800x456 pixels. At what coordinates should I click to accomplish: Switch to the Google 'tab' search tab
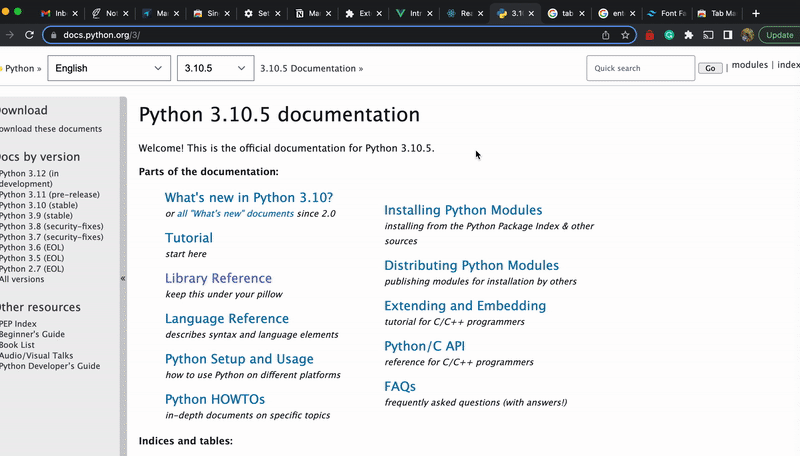coord(561,13)
